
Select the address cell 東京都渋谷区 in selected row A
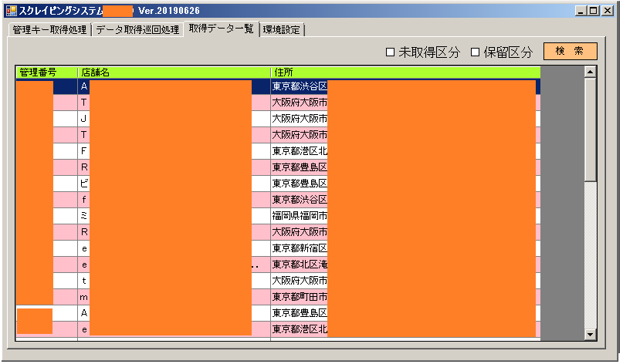pyautogui.click(x=405, y=86)
